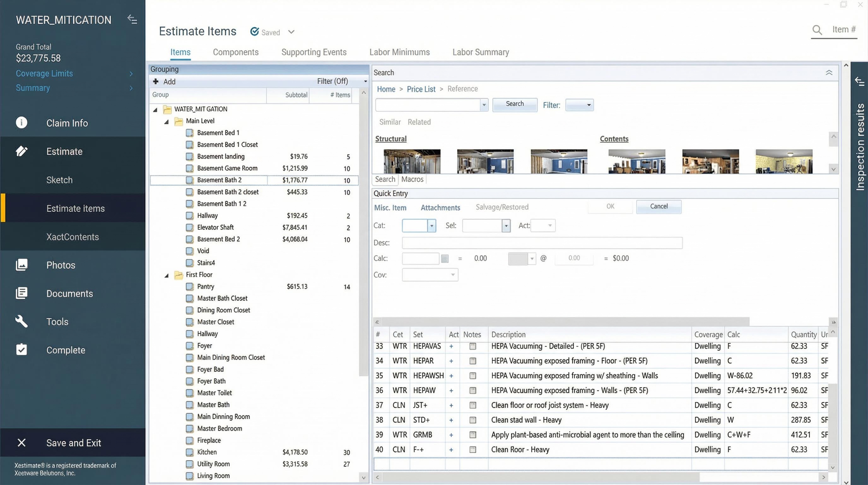Open Tools via the wrench icon
The height and width of the screenshot is (485, 868).
point(21,321)
